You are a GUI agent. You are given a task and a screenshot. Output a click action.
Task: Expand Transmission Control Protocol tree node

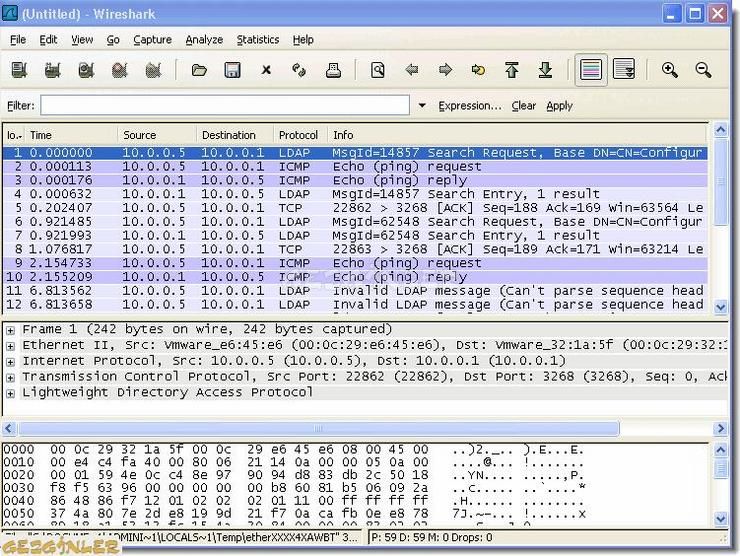click(x=10, y=378)
